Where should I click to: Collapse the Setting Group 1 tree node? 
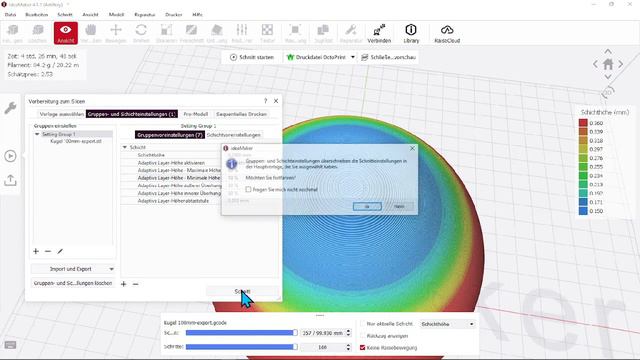point(37,134)
